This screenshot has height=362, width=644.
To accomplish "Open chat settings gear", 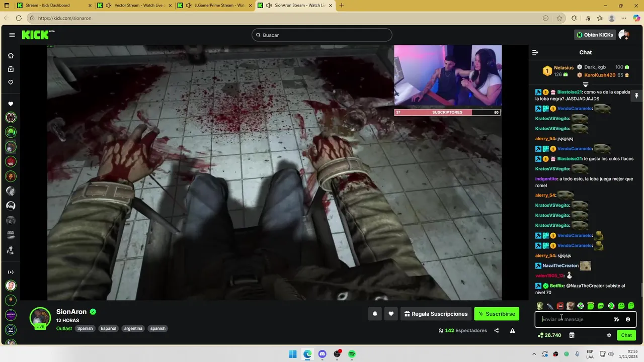I will pyautogui.click(x=609, y=335).
